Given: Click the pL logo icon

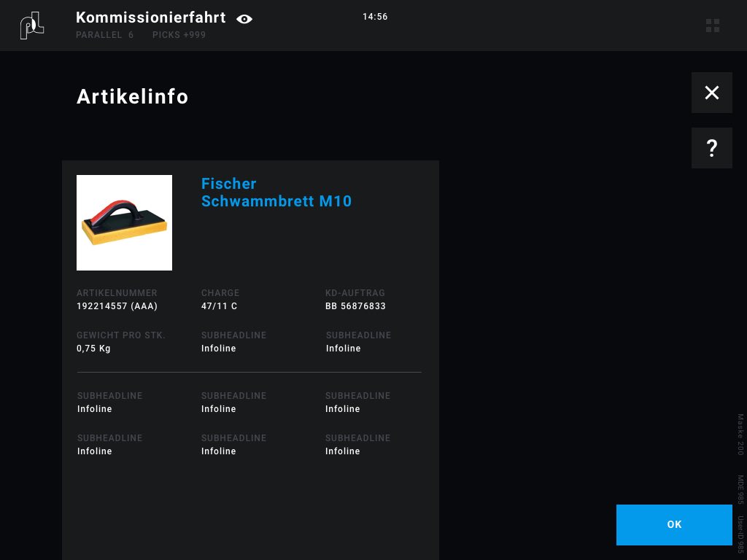Looking at the screenshot, I should (32, 26).
